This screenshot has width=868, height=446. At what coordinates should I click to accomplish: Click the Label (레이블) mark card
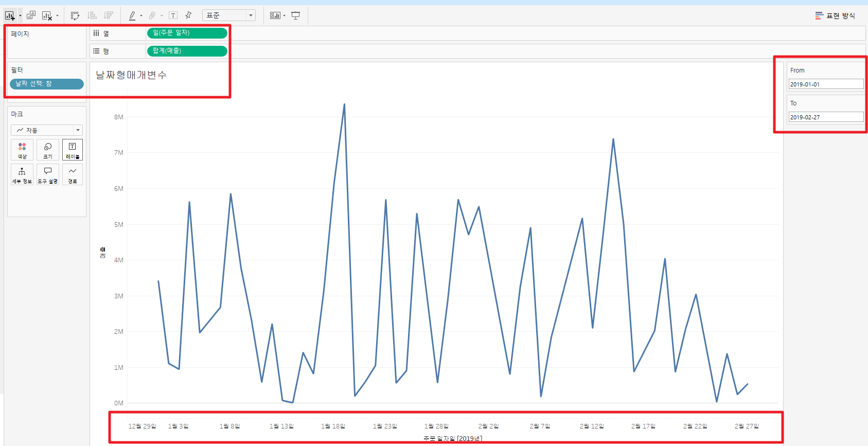coord(73,150)
